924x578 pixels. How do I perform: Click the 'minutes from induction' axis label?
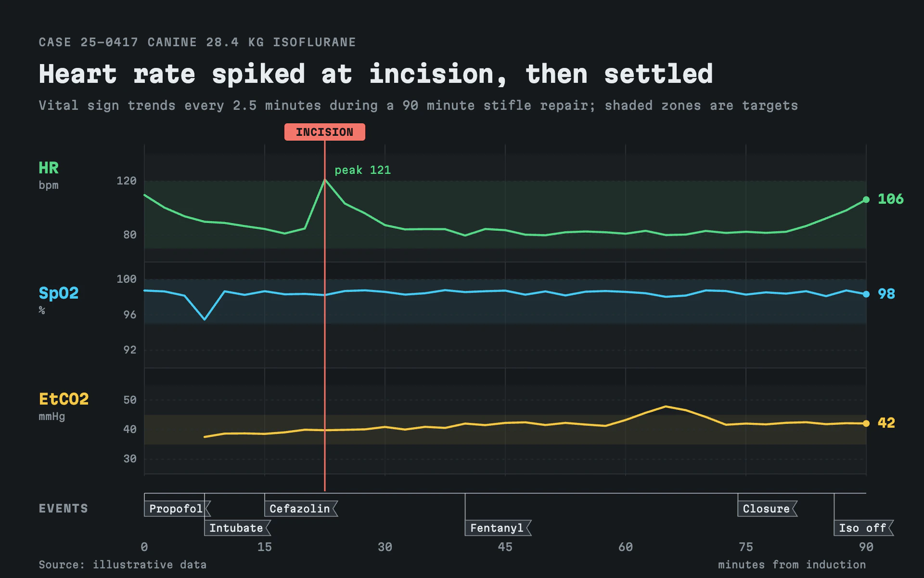coord(792,565)
